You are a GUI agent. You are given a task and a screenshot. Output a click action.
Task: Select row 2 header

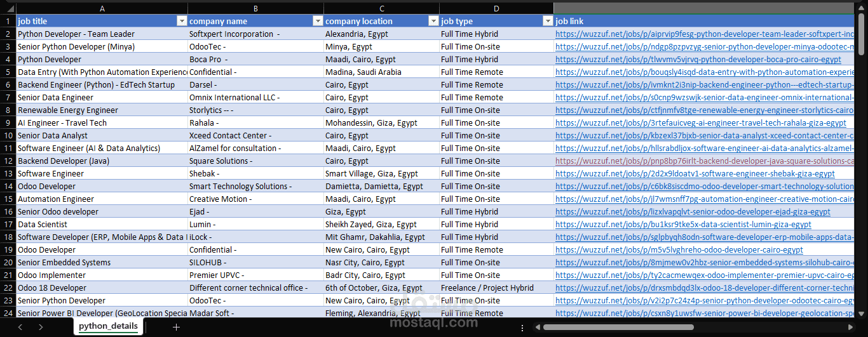coord(8,34)
